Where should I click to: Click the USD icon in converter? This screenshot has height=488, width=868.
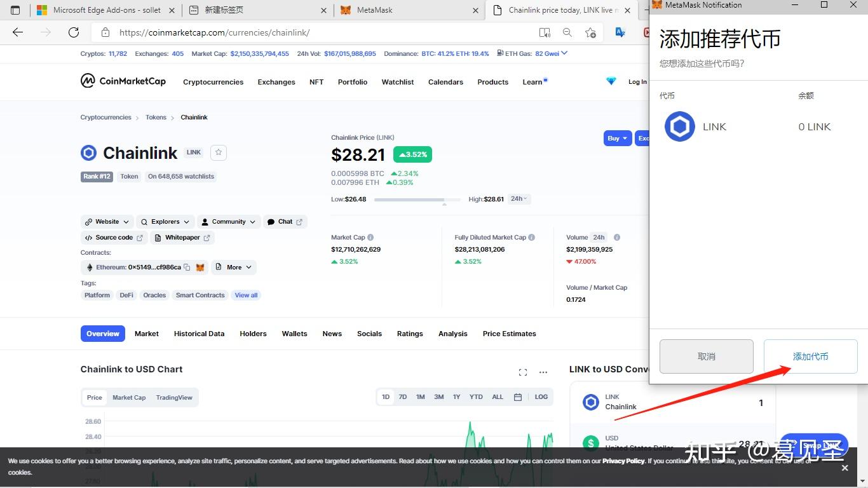pyautogui.click(x=591, y=443)
